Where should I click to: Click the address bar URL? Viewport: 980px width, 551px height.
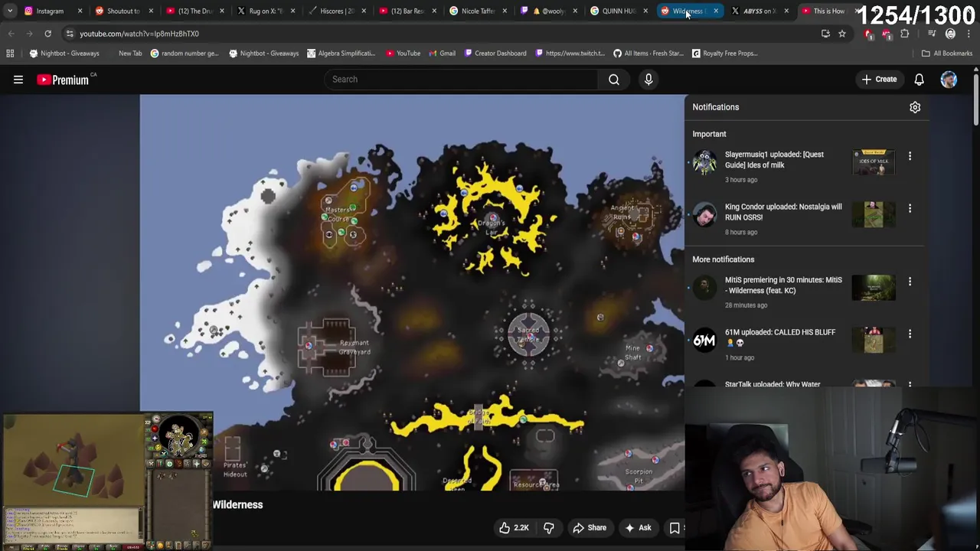(139, 34)
